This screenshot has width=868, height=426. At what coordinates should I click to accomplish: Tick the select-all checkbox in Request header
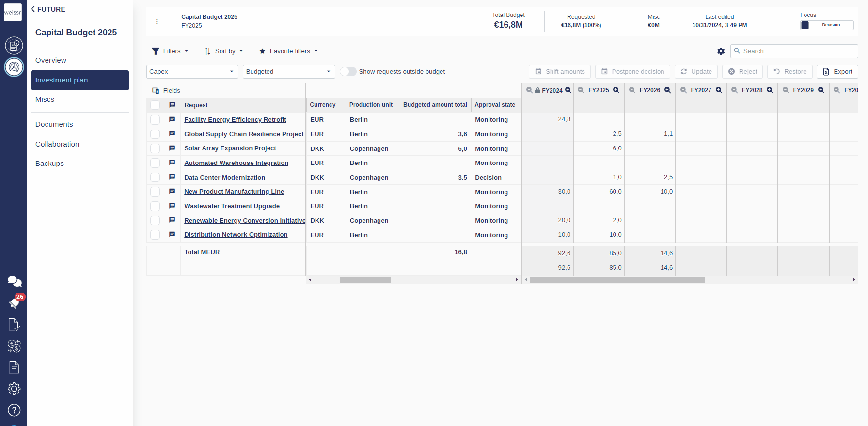155,105
